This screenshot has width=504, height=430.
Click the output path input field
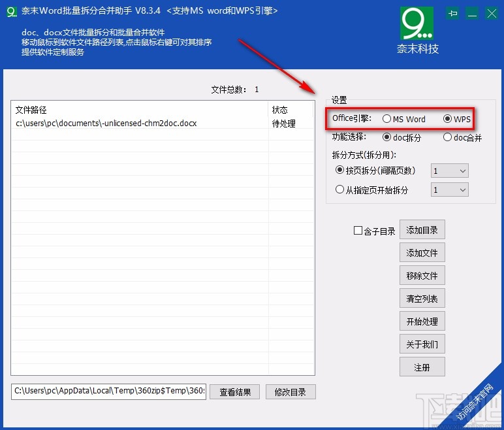108,391
